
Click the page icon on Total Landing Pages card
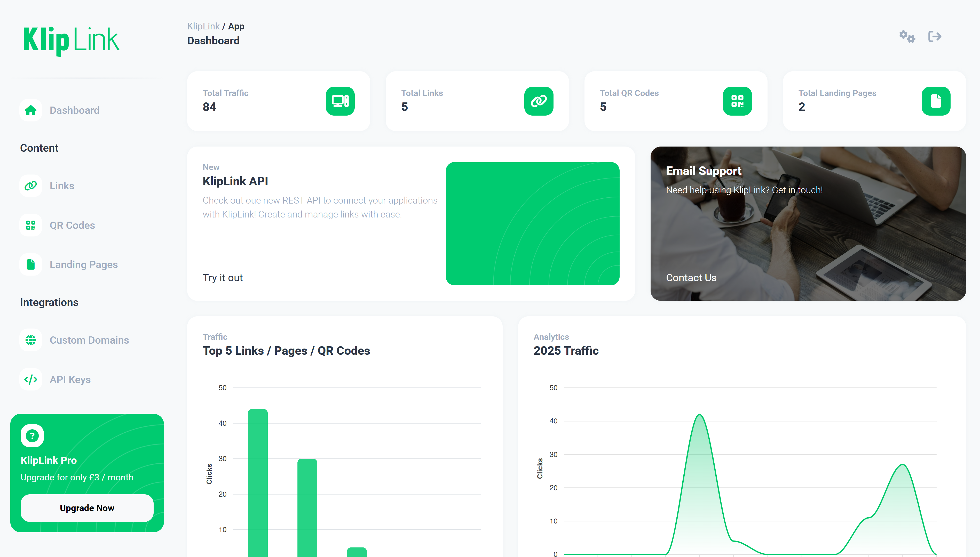pyautogui.click(x=936, y=101)
